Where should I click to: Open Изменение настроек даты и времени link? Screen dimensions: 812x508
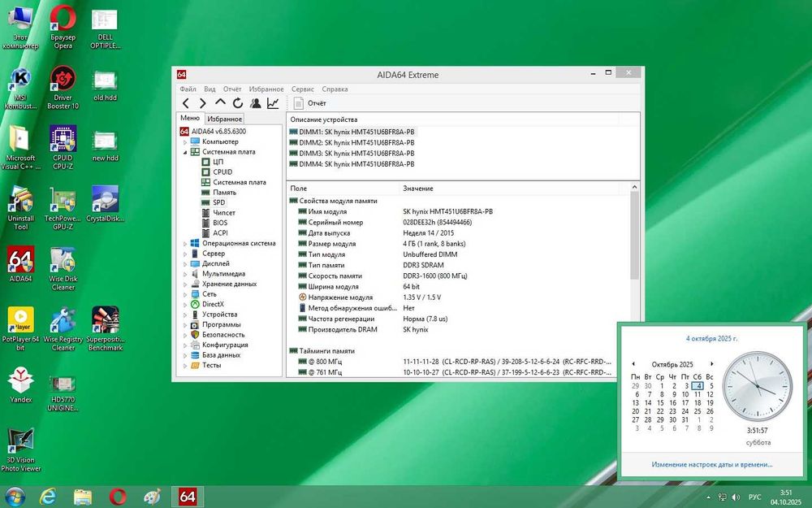coord(710,465)
